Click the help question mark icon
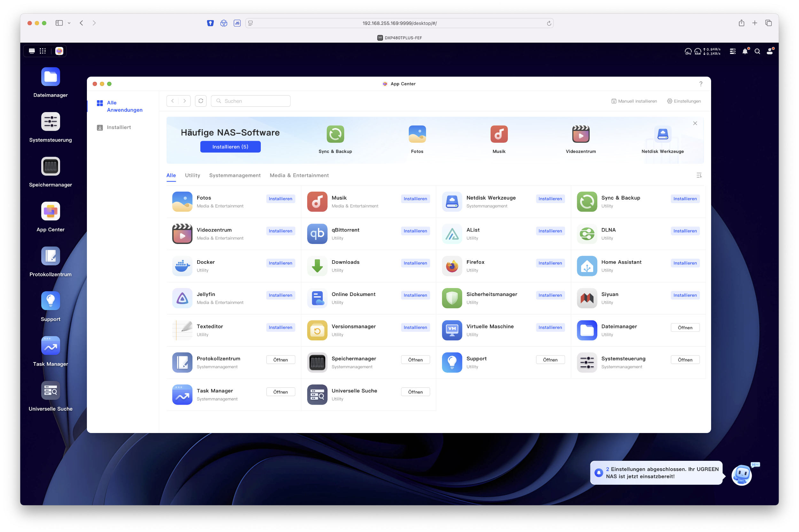 (x=701, y=84)
